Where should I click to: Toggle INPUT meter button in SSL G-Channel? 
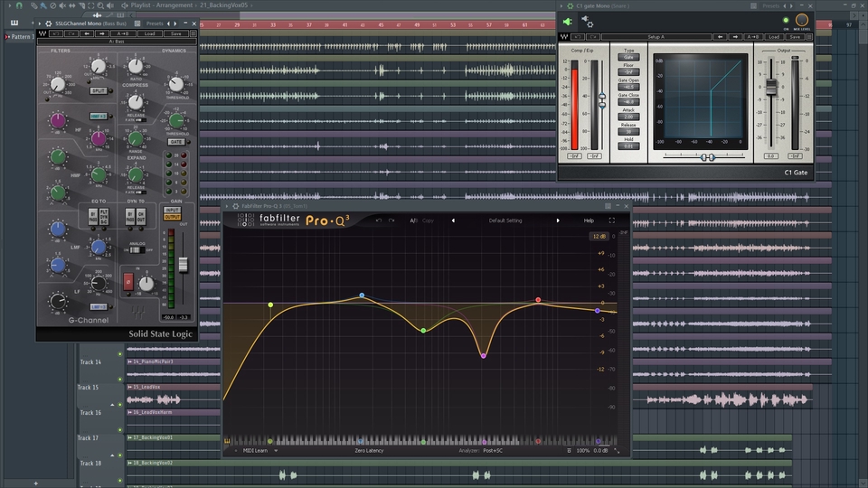click(172, 210)
